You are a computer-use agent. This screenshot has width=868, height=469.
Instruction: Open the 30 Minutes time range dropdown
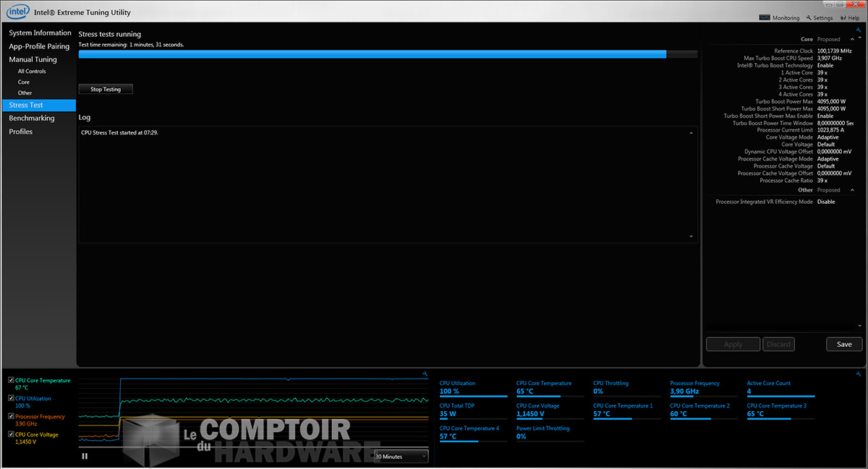401,456
